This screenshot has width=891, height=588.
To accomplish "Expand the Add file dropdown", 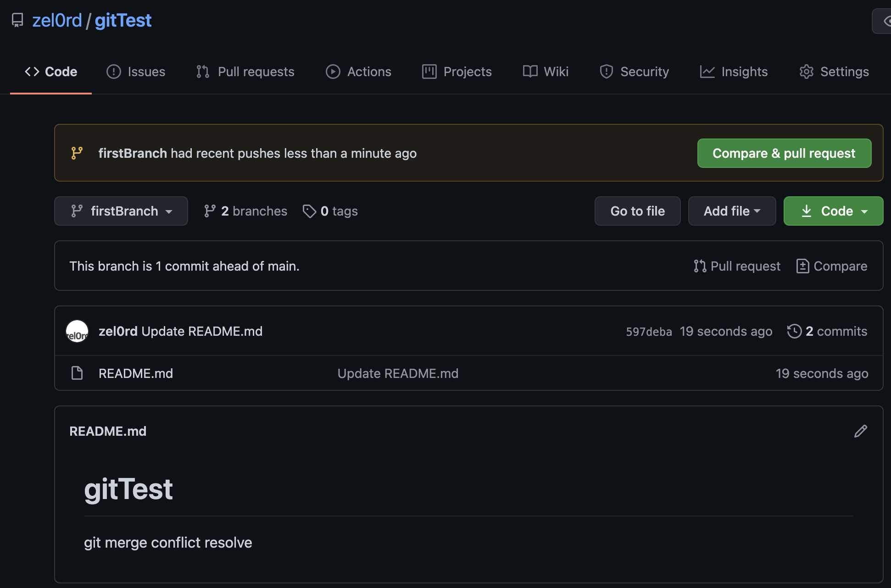I will pos(732,211).
